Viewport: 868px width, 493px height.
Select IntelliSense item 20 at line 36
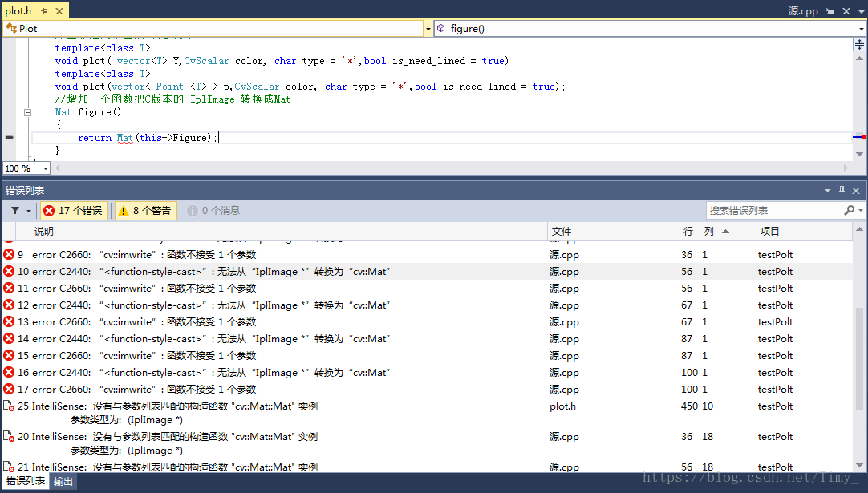427,443
